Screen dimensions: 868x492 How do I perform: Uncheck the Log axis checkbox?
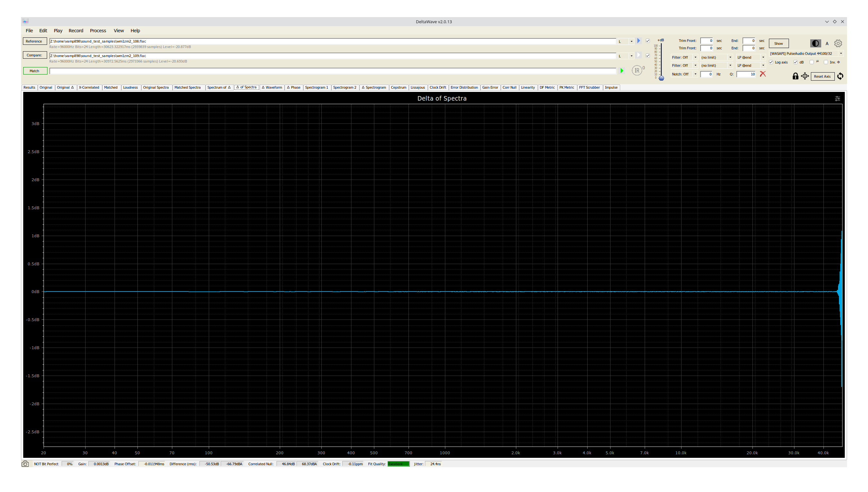pos(771,62)
